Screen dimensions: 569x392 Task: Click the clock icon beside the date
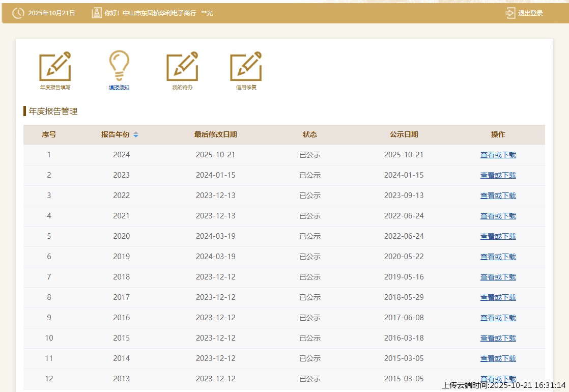[18, 13]
